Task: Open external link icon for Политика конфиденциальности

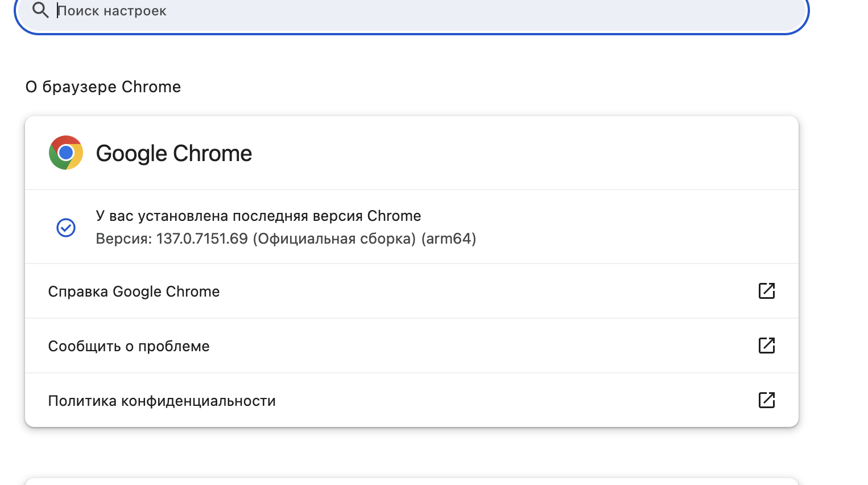Action: pyautogui.click(x=767, y=400)
